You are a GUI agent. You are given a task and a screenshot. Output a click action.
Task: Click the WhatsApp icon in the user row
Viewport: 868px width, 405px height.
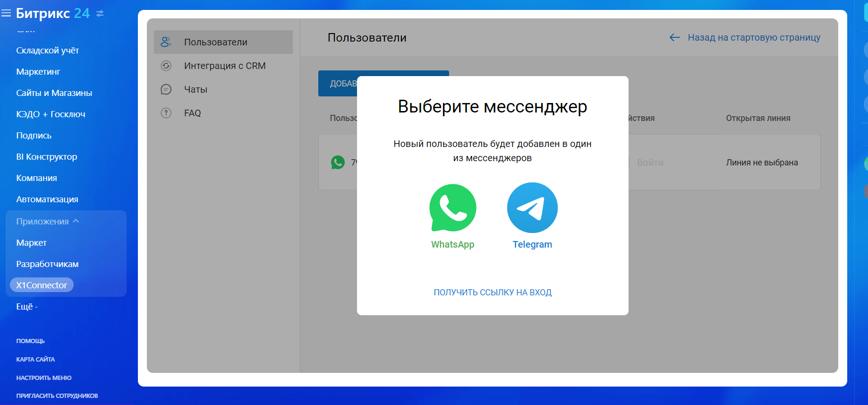(x=338, y=163)
